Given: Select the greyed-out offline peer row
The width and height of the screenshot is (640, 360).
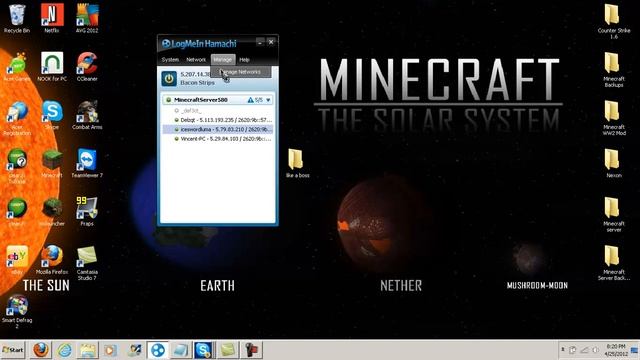Looking at the screenshot, I should [x=218, y=111].
